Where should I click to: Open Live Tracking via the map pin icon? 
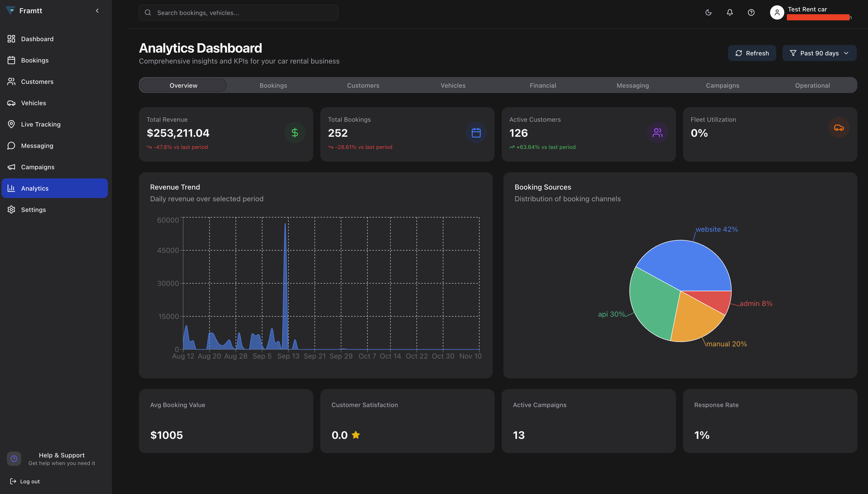11,124
